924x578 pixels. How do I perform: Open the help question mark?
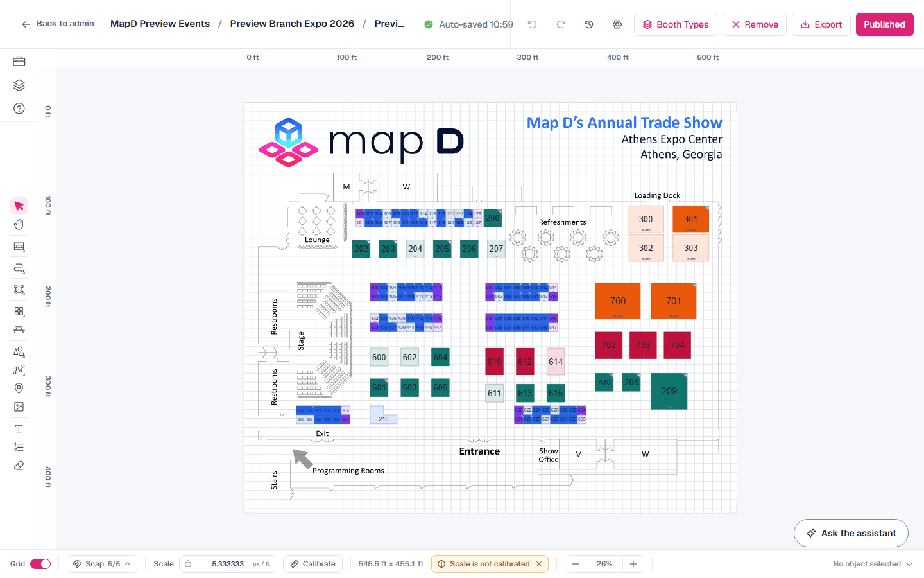[19, 109]
